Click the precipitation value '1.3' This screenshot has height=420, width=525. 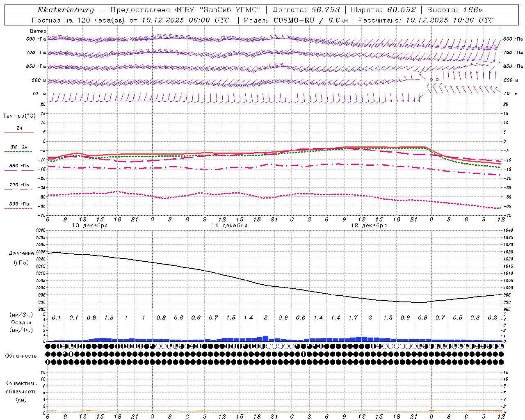[x=109, y=318]
